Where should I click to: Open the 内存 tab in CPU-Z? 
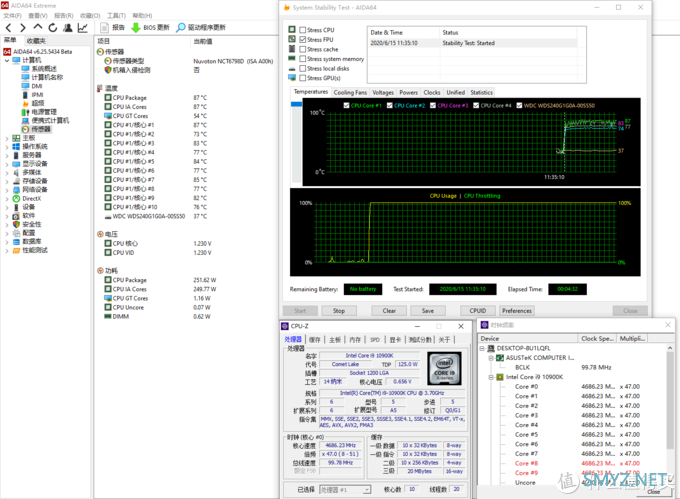pos(355,340)
